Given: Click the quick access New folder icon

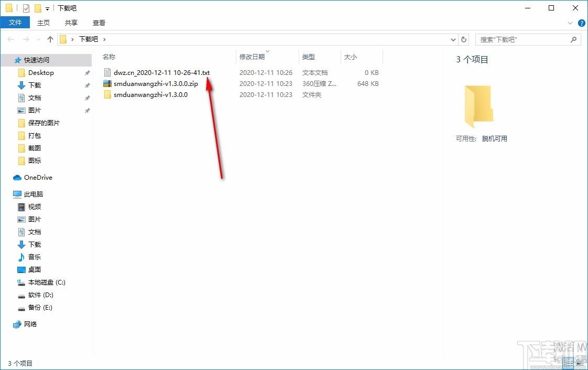Looking at the screenshot, I should point(38,8).
